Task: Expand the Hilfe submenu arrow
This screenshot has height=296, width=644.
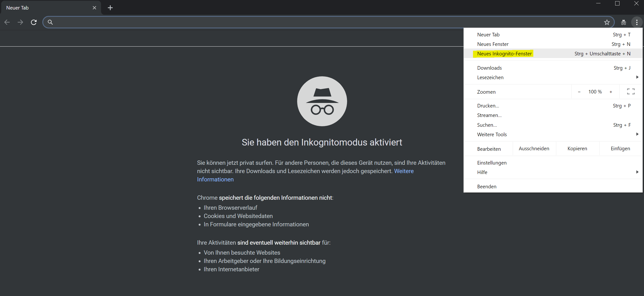Action: [x=637, y=172]
